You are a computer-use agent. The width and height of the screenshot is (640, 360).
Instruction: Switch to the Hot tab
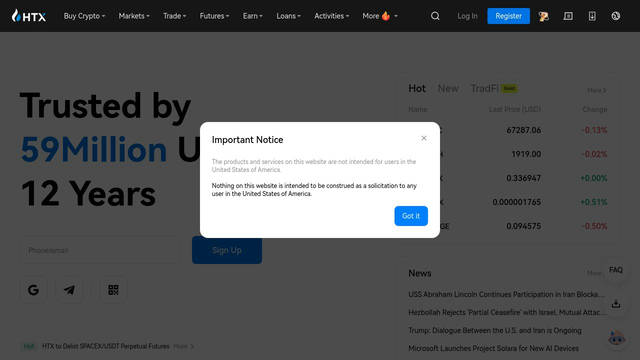417,89
